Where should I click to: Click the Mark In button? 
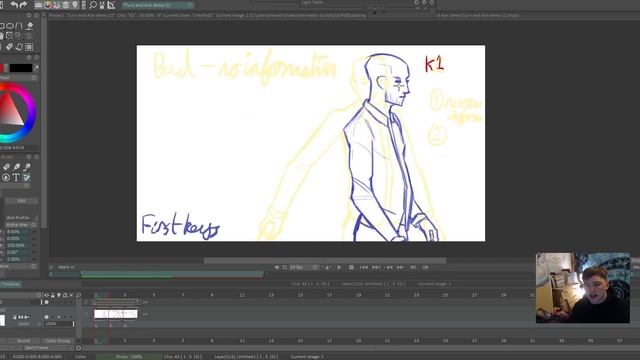point(66,267)
